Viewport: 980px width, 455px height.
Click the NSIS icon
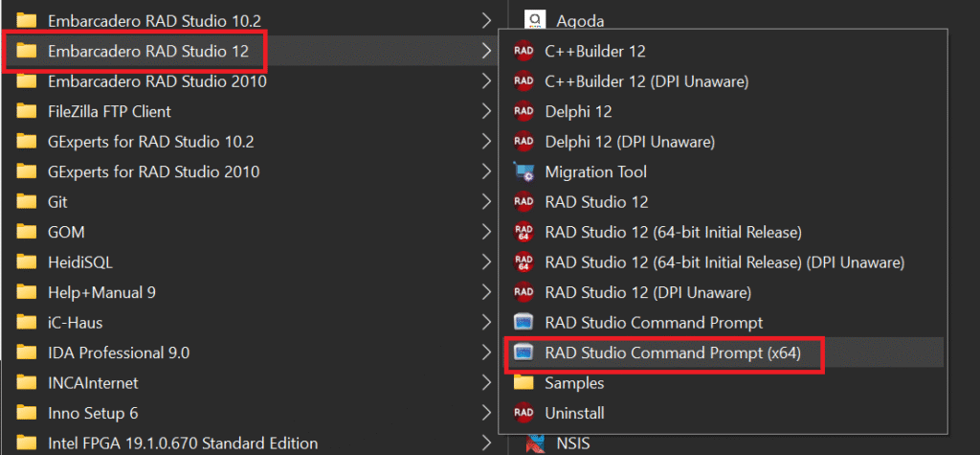pyautogui.click(x=534, y=444)
